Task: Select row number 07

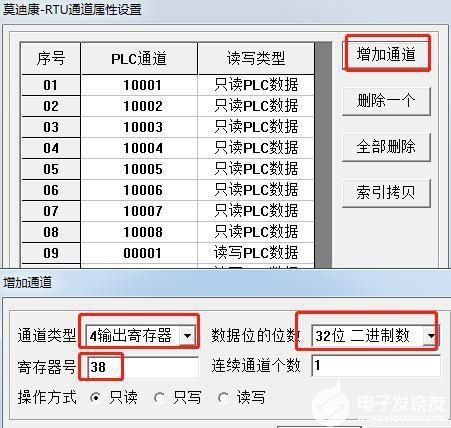Action: pos(51,211)
